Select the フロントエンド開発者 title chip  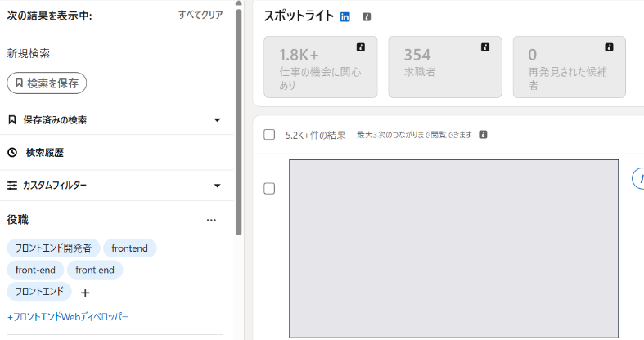coord(53,248)
